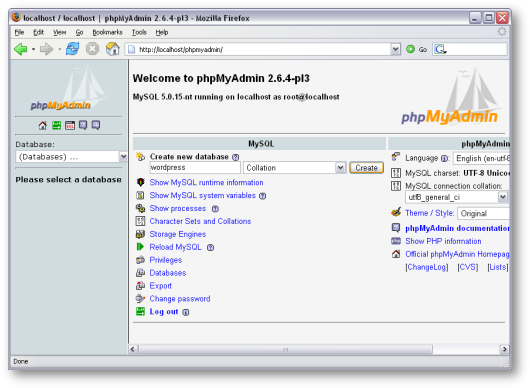Click the Storage Engines icon
This screenshot has width=530, height=388.
[140, 234]
